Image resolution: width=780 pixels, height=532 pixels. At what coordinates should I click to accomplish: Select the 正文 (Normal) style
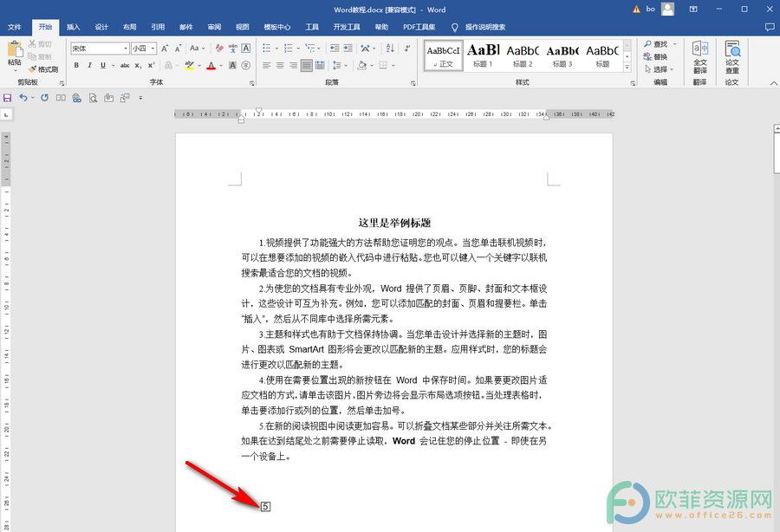pyautogui.click(x=444, y=56)
